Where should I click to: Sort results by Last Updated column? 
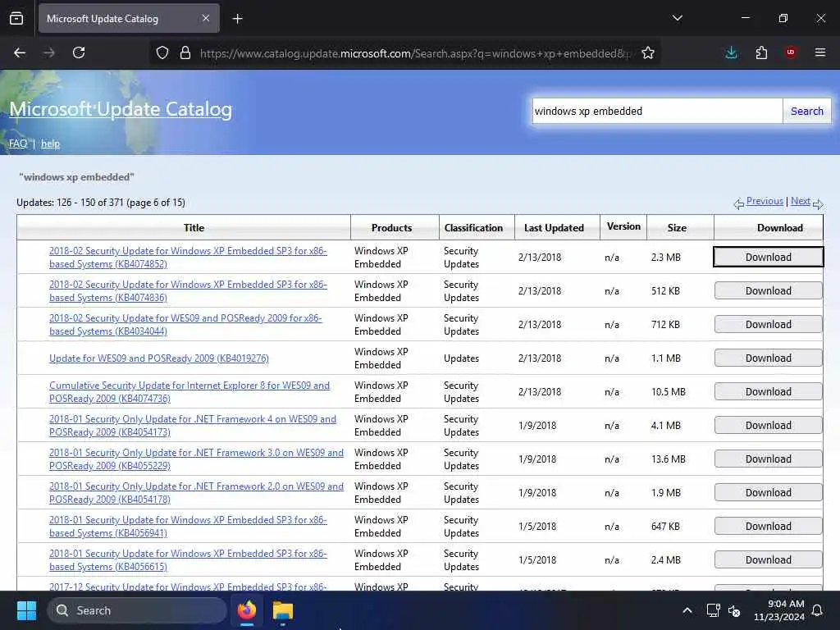(554, 228)
